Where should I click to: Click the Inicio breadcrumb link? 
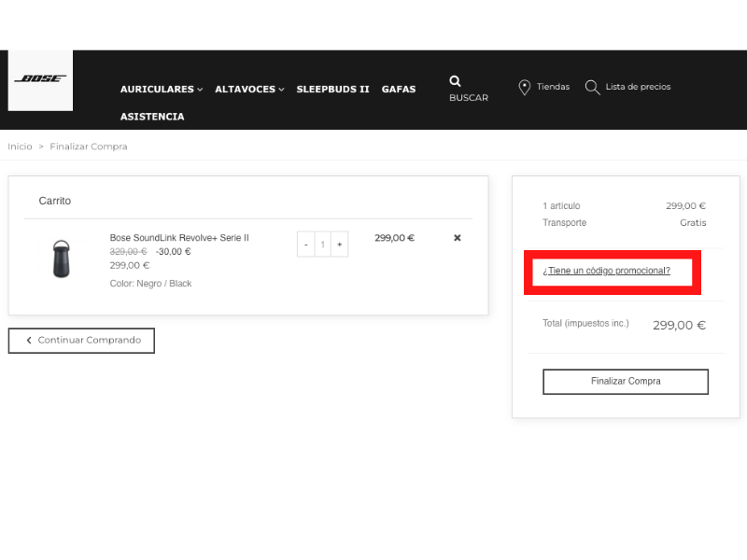pos(20,147)
